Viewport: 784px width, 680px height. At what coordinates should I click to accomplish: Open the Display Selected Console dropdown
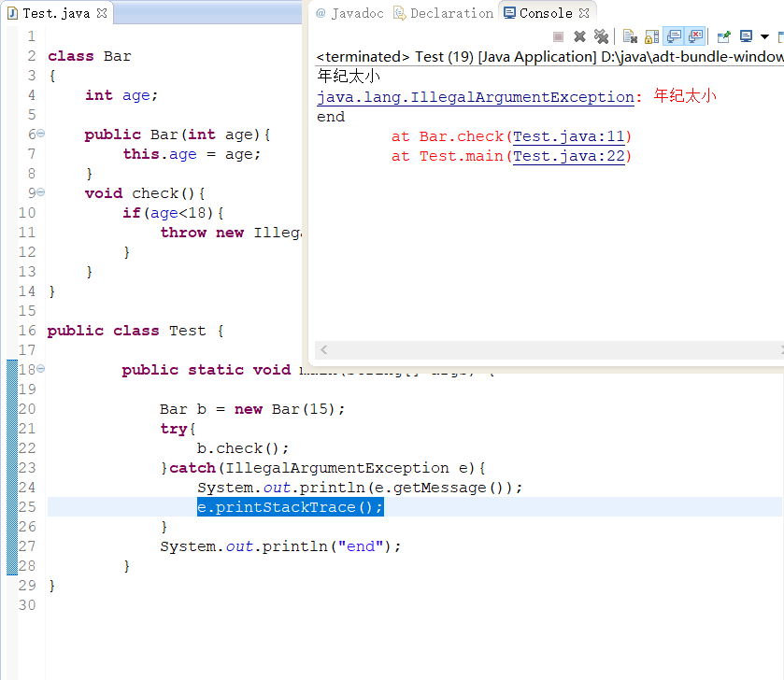point(763,35)
